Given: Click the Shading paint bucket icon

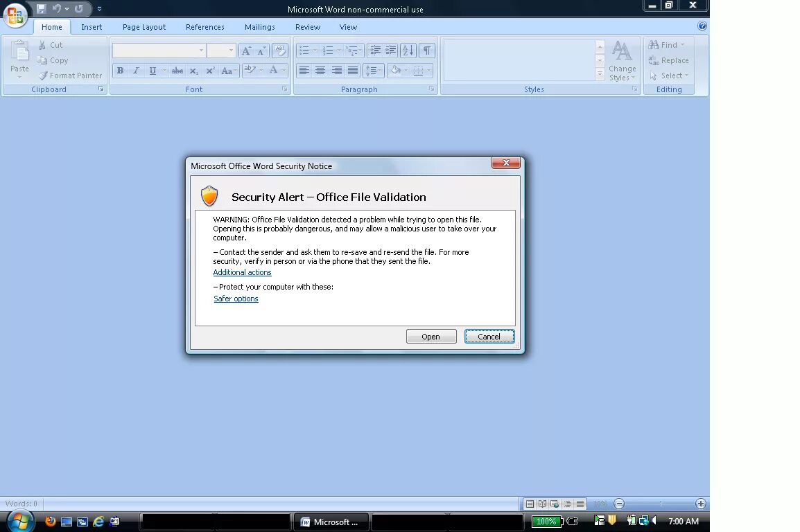Looking at the screenshot, I should coord(395,71).
